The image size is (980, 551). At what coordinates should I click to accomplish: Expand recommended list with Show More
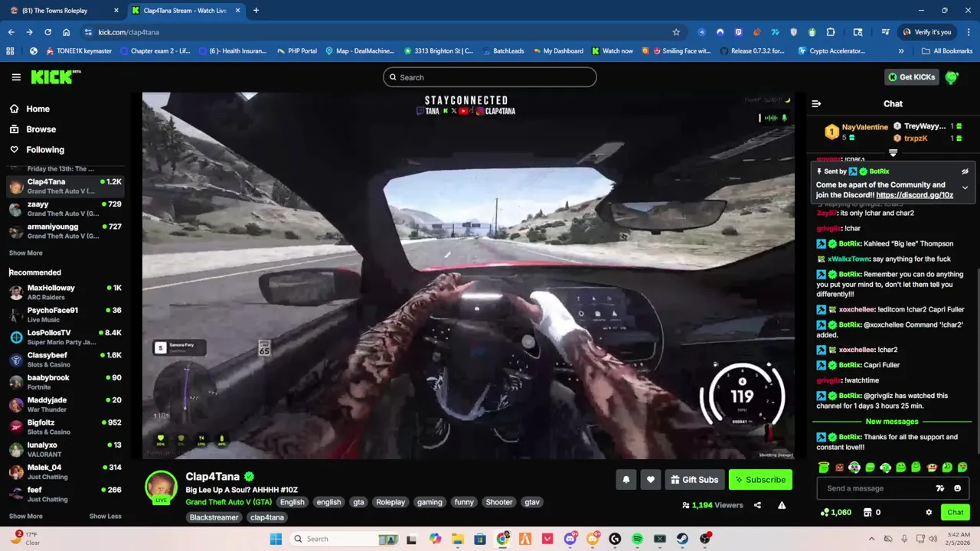click(x=26, y=516)
